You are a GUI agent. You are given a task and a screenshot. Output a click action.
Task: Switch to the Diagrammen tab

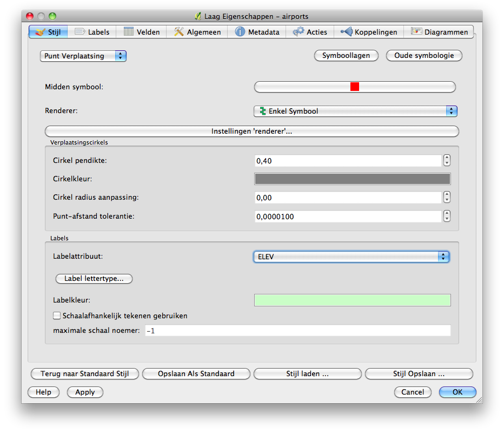point(439,32)
